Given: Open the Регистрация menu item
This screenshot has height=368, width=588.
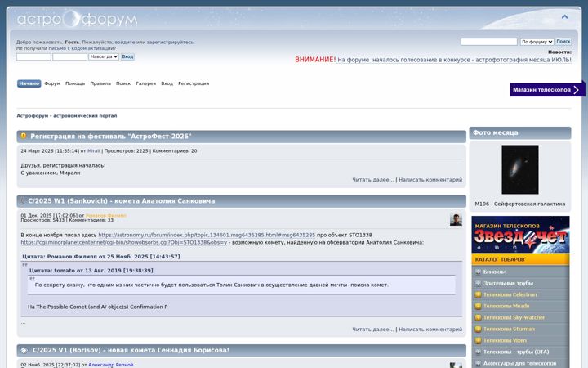Looking at the screenshot, I should pyautogui.click(x=194, y=83).
